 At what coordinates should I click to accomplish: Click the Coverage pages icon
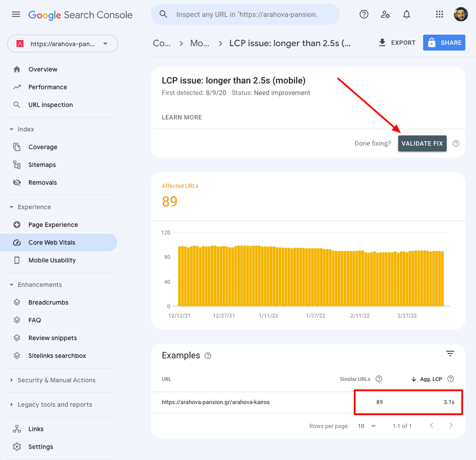17,147
